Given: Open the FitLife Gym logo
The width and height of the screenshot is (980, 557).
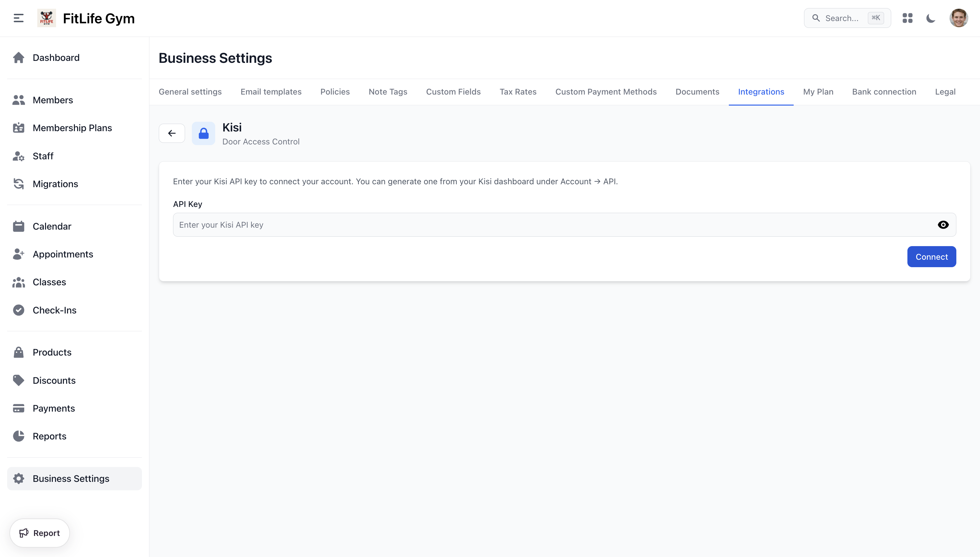Looking at the screenshot, I should tap(46, 18).
